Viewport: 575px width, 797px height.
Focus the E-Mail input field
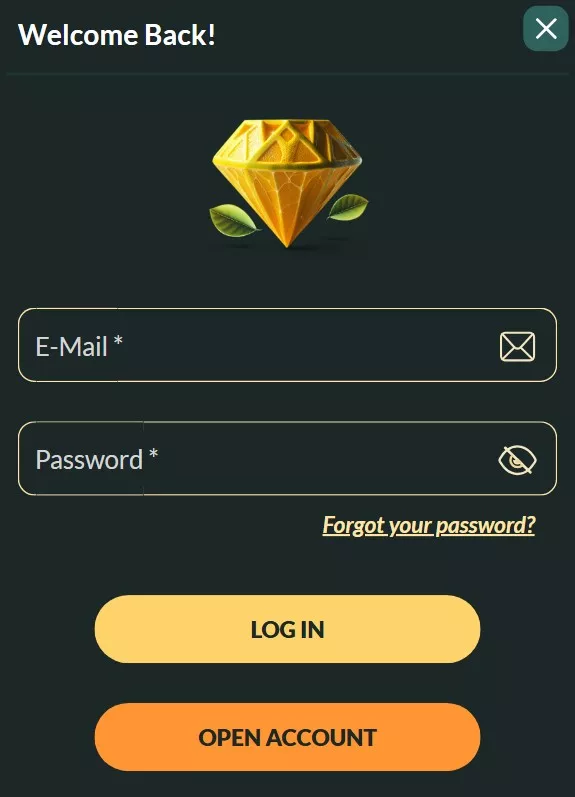pyautogui.click(x=287, y=345)
